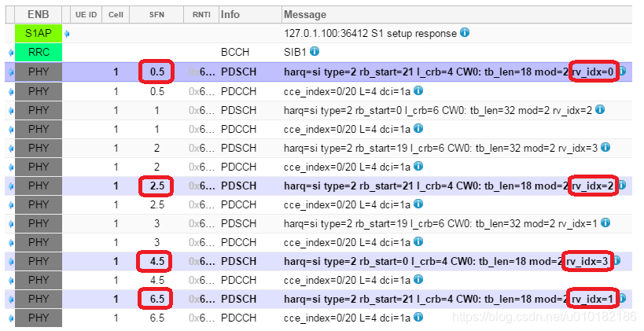Screen dimensions: 644x331
Task: Click the SFN value 2 on PDSCH row
Action: 157,148
